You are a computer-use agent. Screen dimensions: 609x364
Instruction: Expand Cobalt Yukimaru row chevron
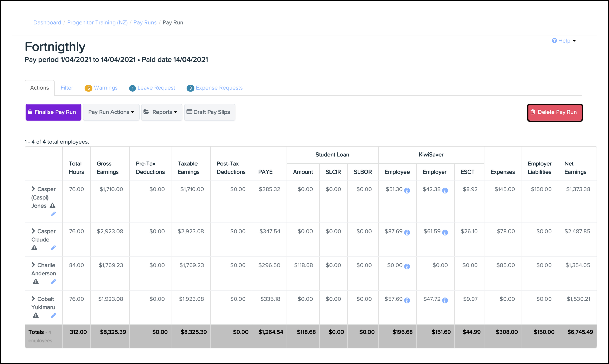point(33,299)
